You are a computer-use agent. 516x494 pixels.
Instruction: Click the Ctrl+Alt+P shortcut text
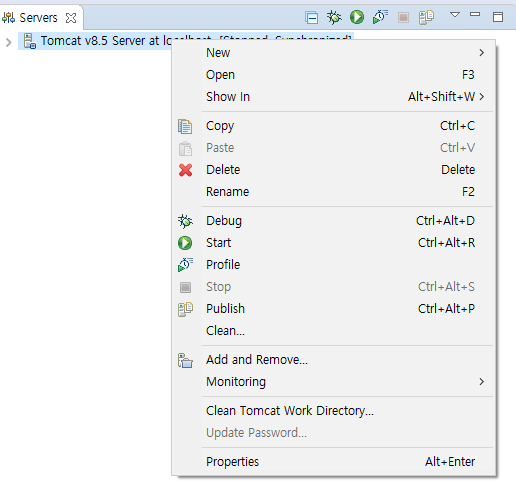447,309
